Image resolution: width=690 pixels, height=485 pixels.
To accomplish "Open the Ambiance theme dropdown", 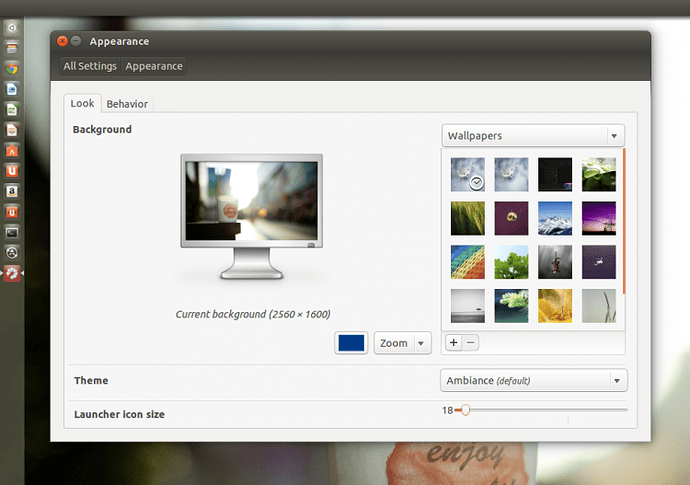I will (x=534, y=380).
